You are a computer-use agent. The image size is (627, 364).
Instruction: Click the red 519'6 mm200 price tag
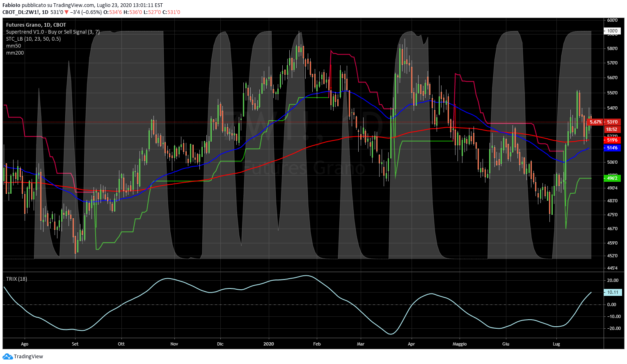coord(612,140)
